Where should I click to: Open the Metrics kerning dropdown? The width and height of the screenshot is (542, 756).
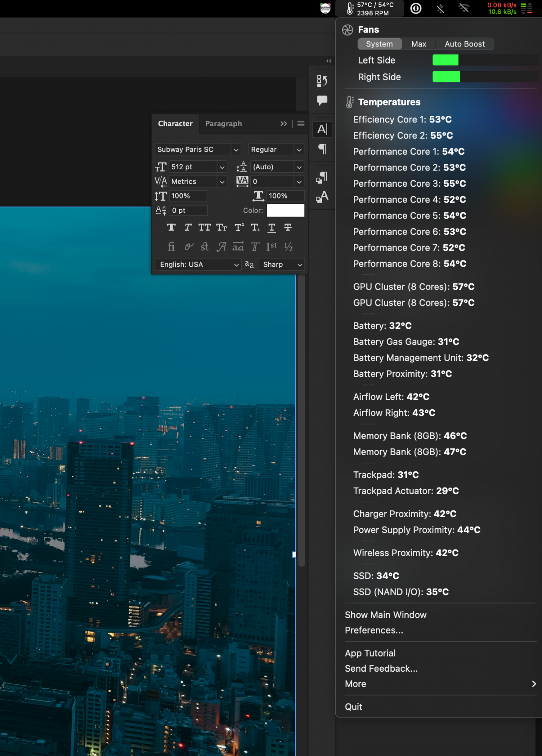coord(222,182)
